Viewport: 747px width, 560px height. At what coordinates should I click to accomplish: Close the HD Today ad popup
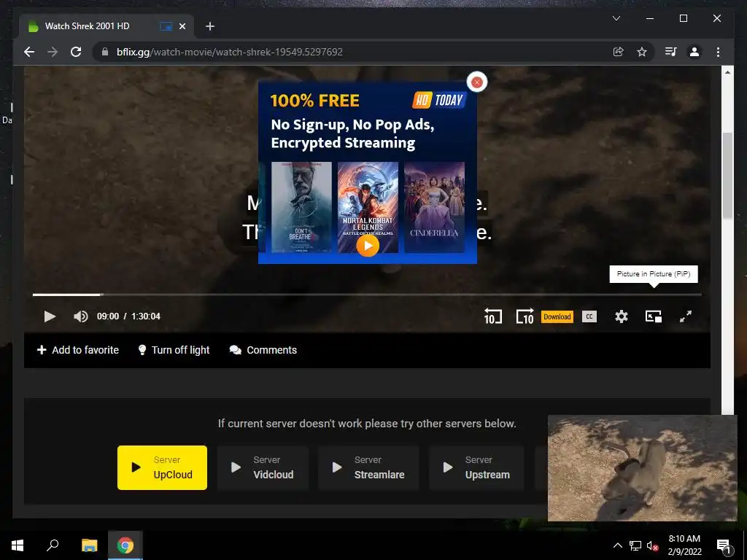(x=477, y=82)
